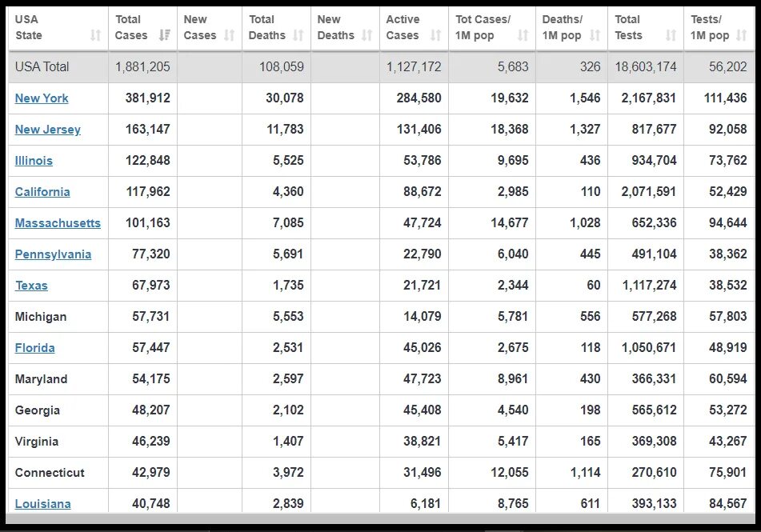Open the Texas state link

pyautogui.click(x=31, y=286)
